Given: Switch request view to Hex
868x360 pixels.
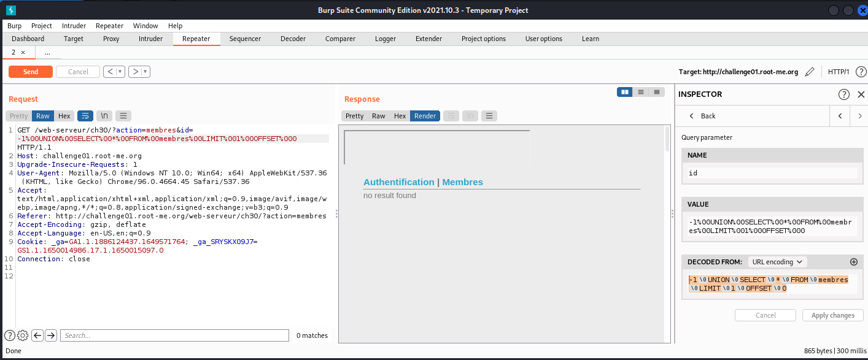Looking at the screenshot, I should (x=64, y=116).
